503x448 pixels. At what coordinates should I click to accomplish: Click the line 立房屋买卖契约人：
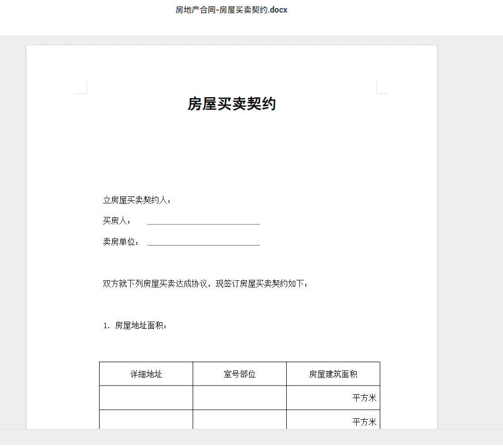point(137,200)
